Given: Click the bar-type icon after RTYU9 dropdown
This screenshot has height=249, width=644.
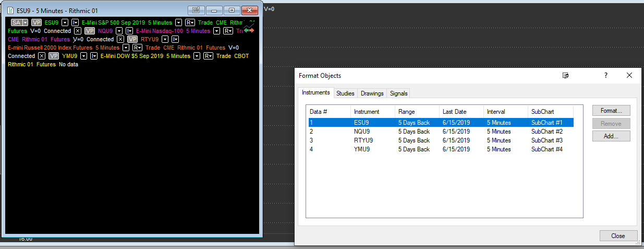Looking at the screenshot, I should pos(175,39).
